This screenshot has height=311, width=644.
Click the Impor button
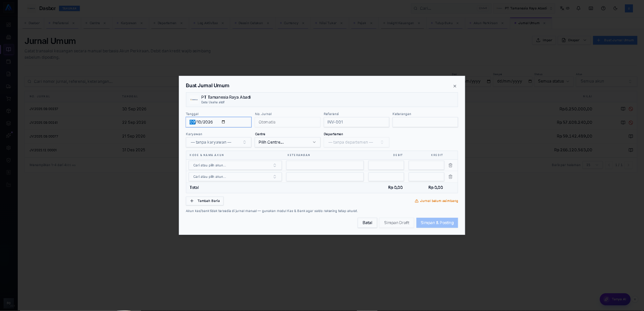point(544,40)
